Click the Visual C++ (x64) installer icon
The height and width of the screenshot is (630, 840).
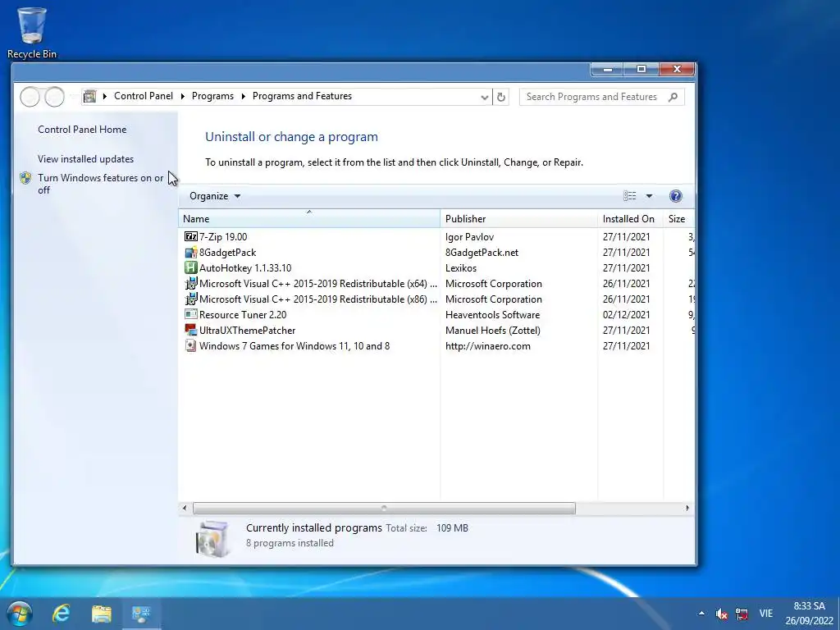190,283
